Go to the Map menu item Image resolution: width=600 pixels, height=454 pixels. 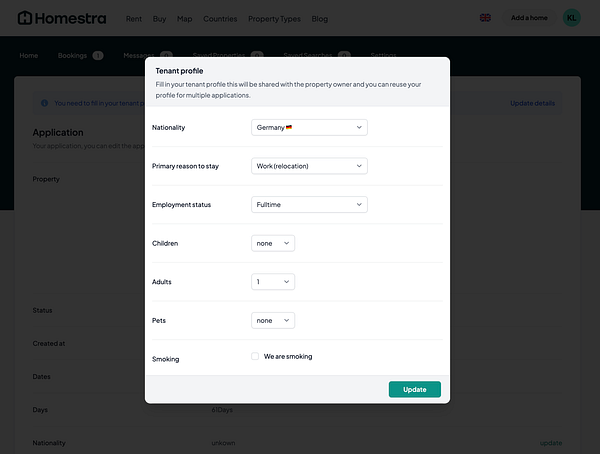184,19
